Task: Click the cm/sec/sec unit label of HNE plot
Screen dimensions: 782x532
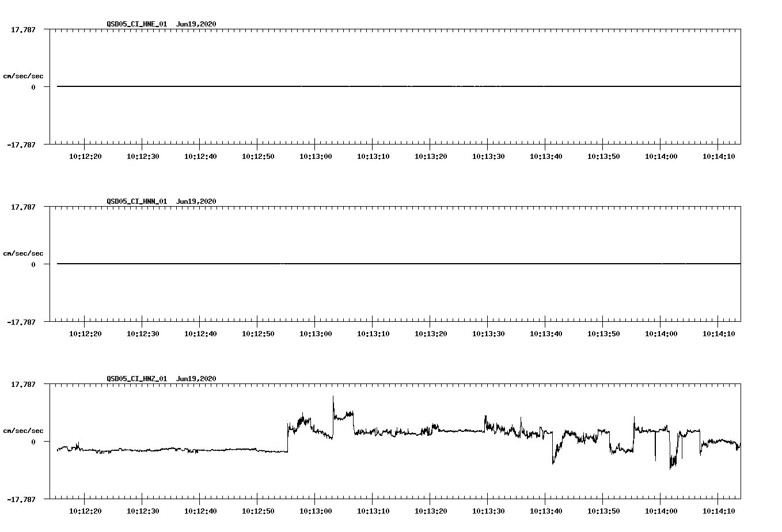Action: click(23, 76)
